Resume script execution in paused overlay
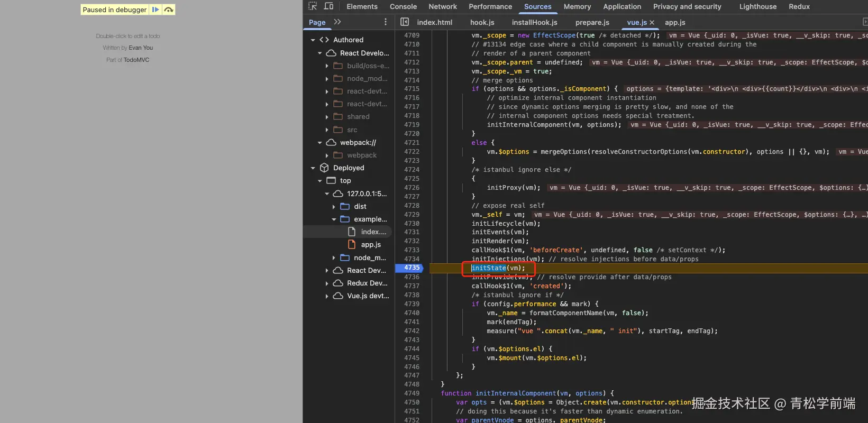Image resolution: width=868 pixels, height=423 pixels. [x=155, y=10]
